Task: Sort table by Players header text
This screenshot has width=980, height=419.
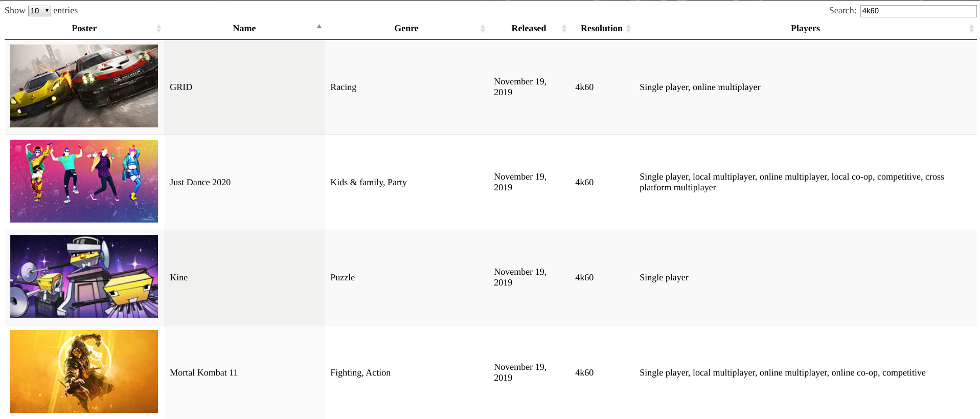Action: pyautogui.click(x=805, y=29)
